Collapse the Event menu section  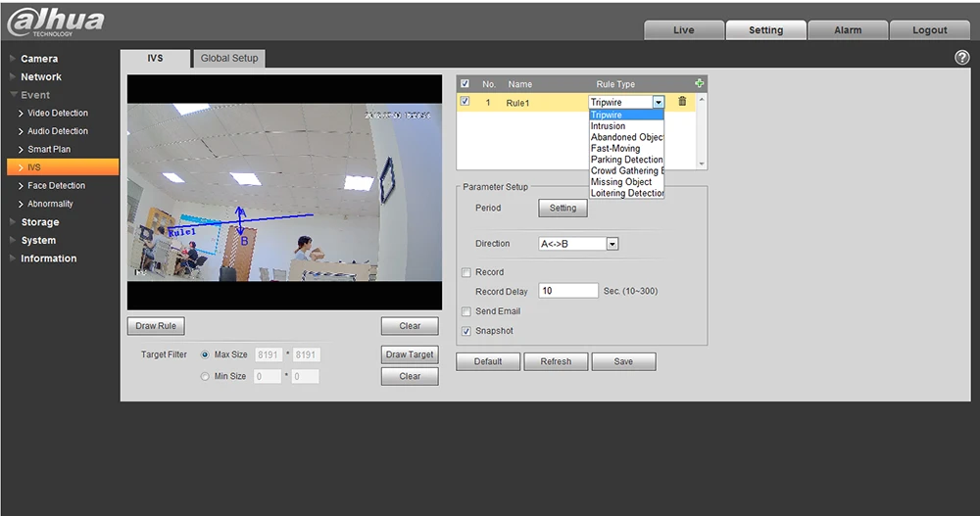coord(35,95)
